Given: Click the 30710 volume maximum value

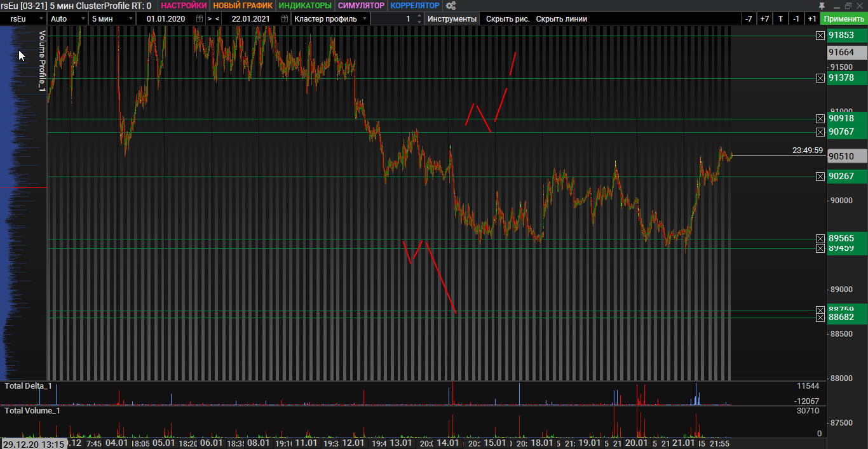Looking at the screenshot, I should pyautogui.click(x=808, y=411).
